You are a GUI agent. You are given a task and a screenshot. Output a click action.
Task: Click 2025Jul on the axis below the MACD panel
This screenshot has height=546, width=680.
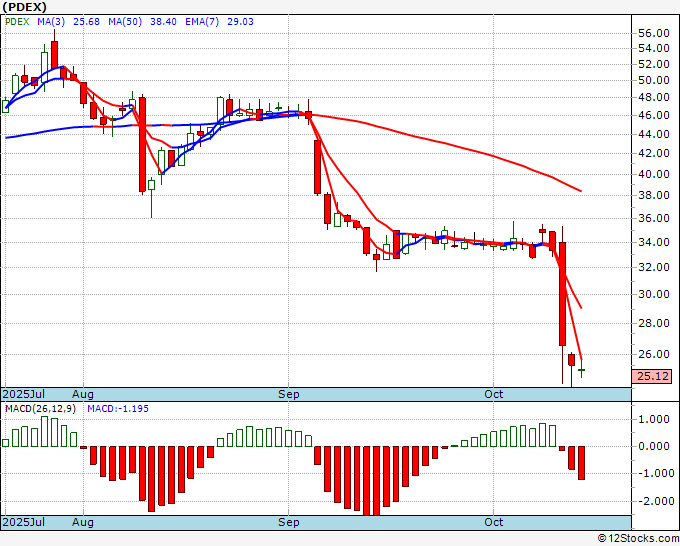click(24, 522)
